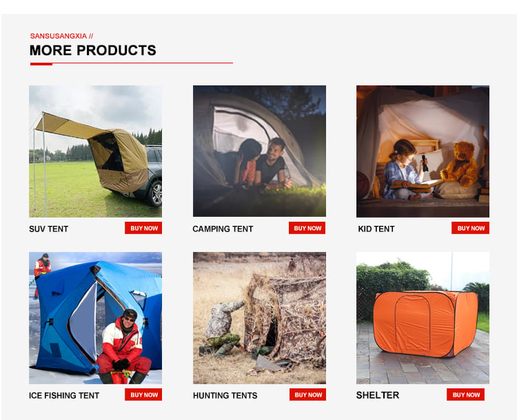Select the CAMPING TENT product title
517x420 pixels.
223,229
